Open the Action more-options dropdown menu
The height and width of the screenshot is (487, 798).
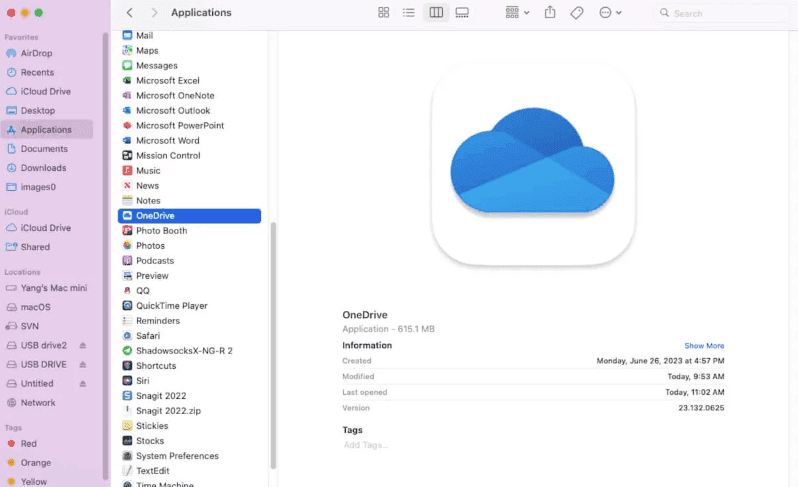[610, 13]
